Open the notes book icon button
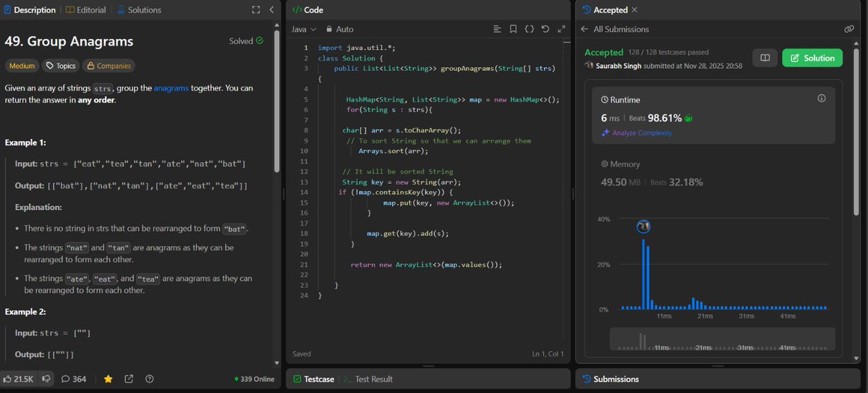Image resolution: width=868 pixels, height=393 pixels. click(765, 58)
